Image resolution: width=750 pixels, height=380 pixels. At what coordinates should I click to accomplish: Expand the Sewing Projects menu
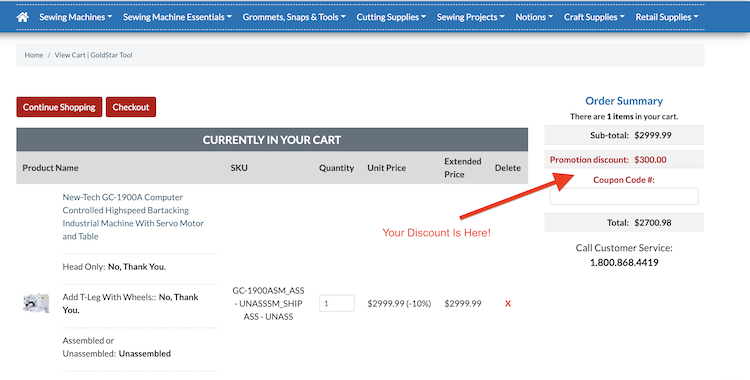click(x=471, y=17)
